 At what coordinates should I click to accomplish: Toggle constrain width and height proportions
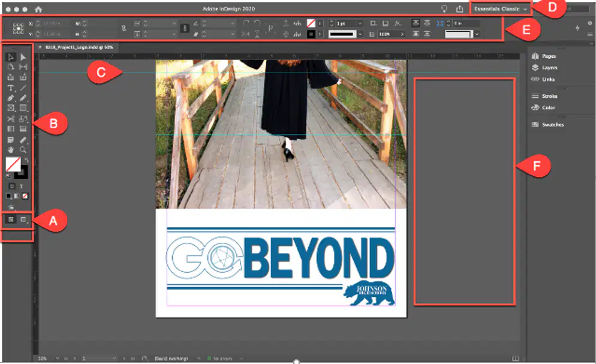(124, 28)
